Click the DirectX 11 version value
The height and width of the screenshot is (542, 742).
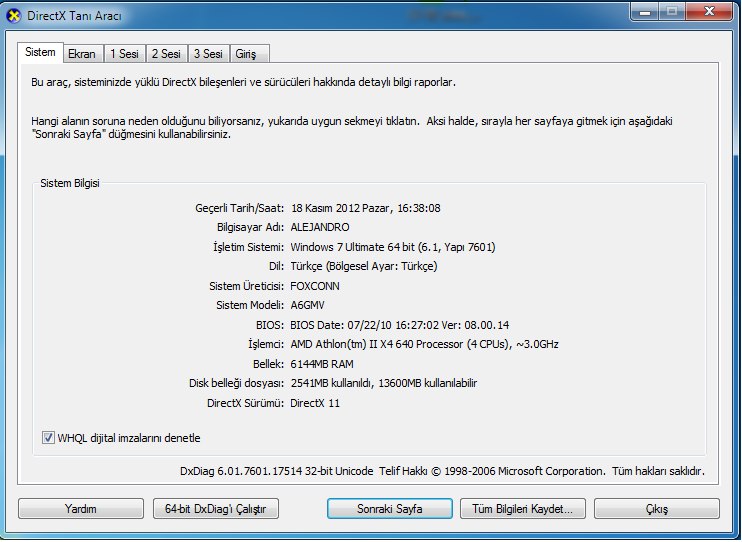pos(315,403)
